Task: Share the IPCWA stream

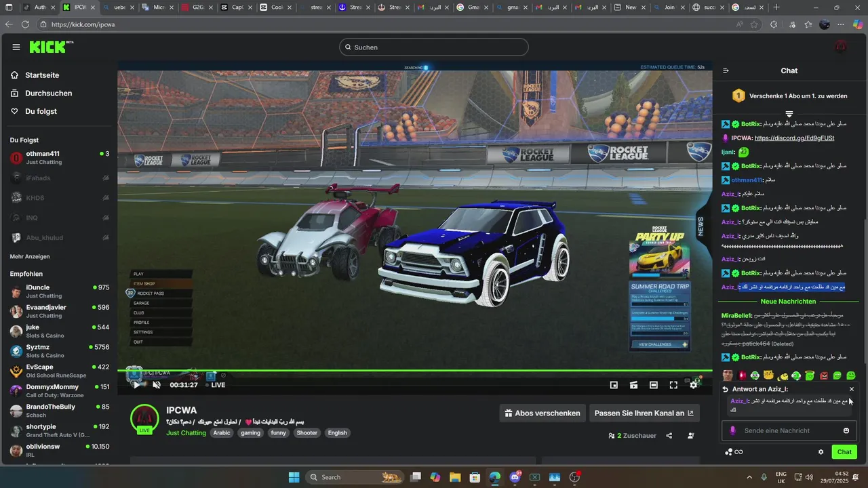Action: tap(669, 436)
